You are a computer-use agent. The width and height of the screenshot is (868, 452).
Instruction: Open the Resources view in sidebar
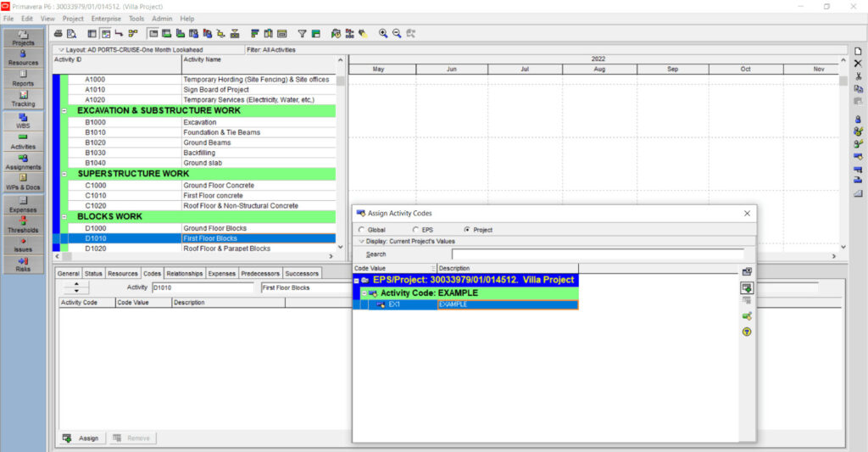[x=23, y=59]
